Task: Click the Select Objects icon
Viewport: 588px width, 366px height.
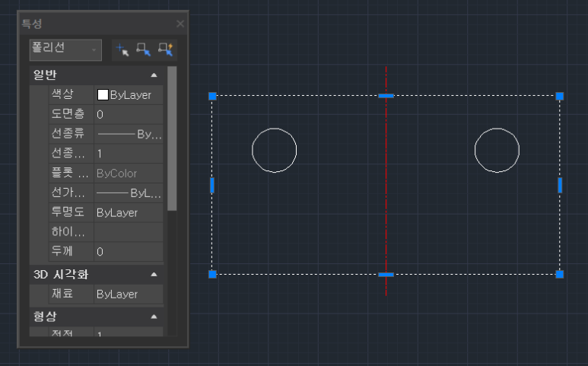Action: pos(144,49)
